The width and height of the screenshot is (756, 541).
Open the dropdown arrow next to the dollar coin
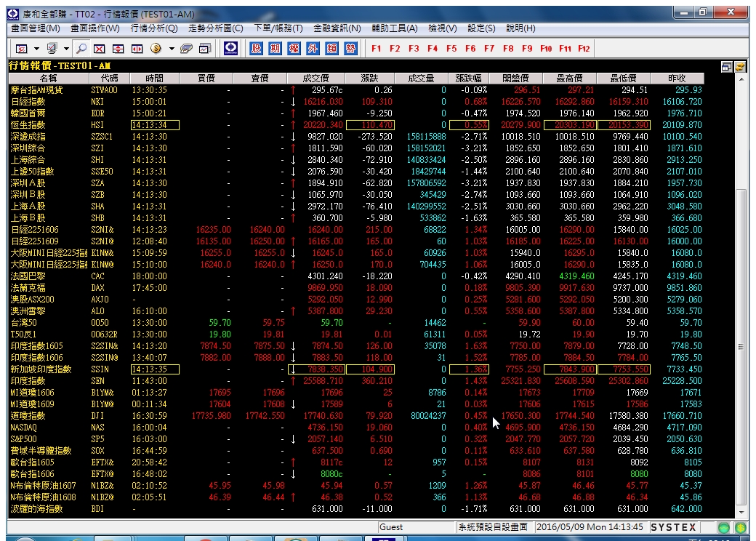coord(171,49)
